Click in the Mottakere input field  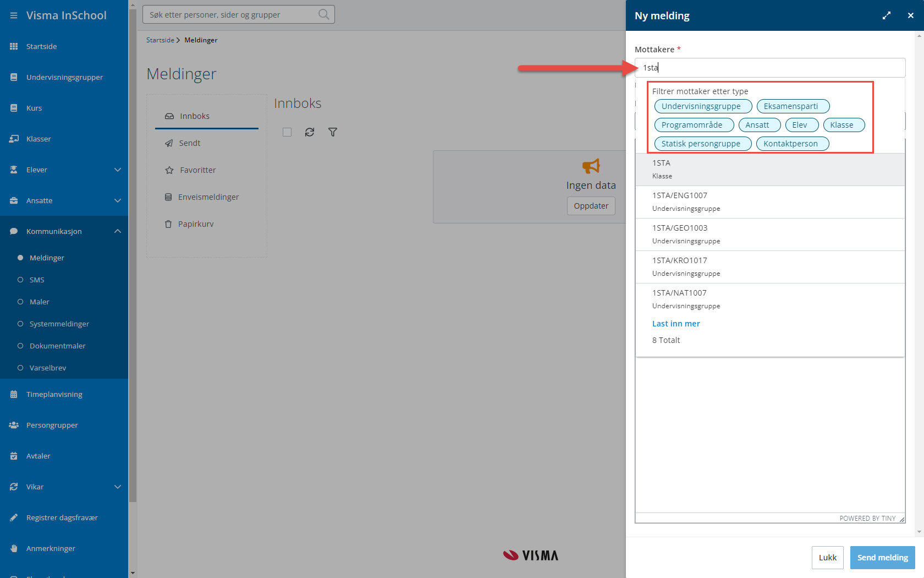(x=770, y=68)
